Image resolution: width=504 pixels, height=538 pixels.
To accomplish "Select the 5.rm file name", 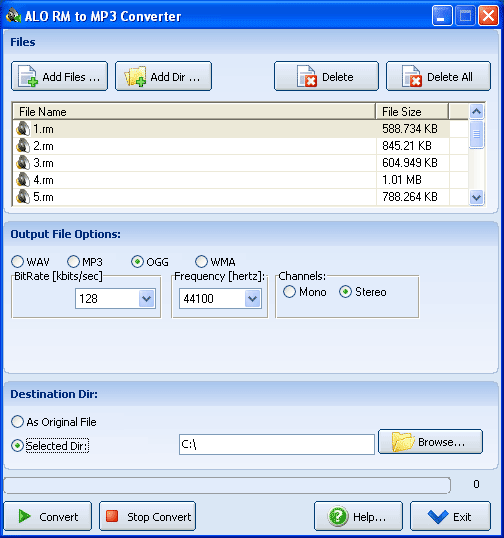I will click(43, 197).
